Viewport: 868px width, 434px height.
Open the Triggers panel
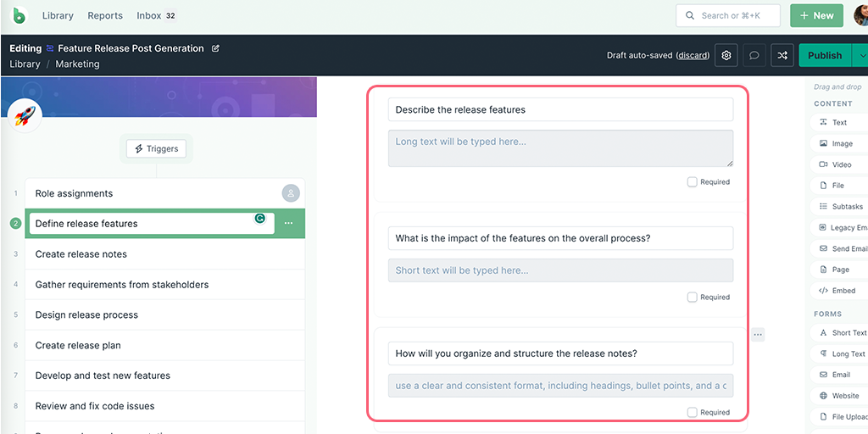[x=156, y=148]
